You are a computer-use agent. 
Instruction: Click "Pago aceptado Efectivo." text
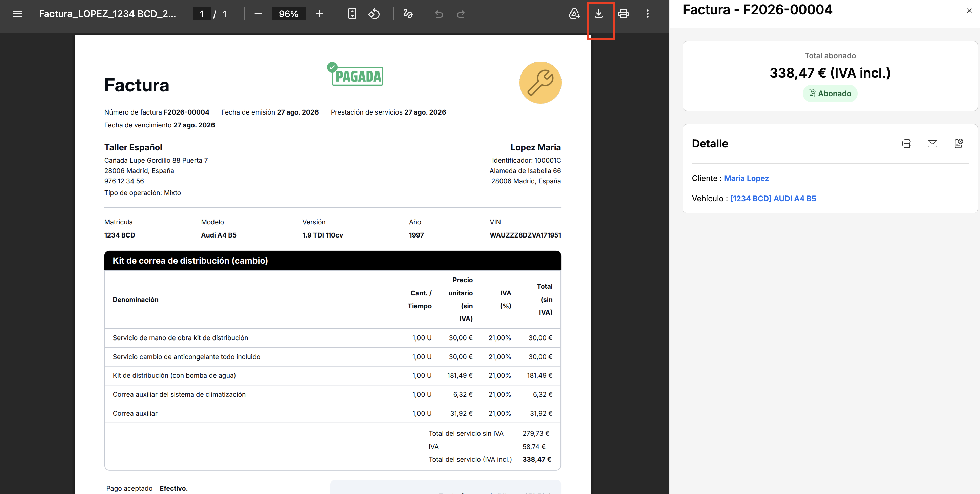[147, 488]
